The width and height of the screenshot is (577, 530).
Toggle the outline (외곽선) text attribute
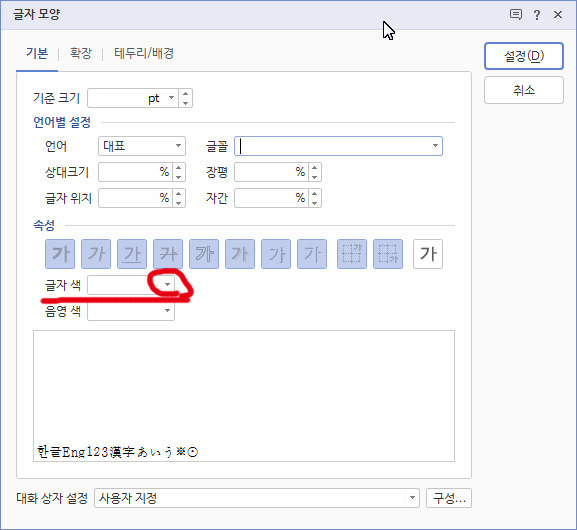(x=204, y=254)
